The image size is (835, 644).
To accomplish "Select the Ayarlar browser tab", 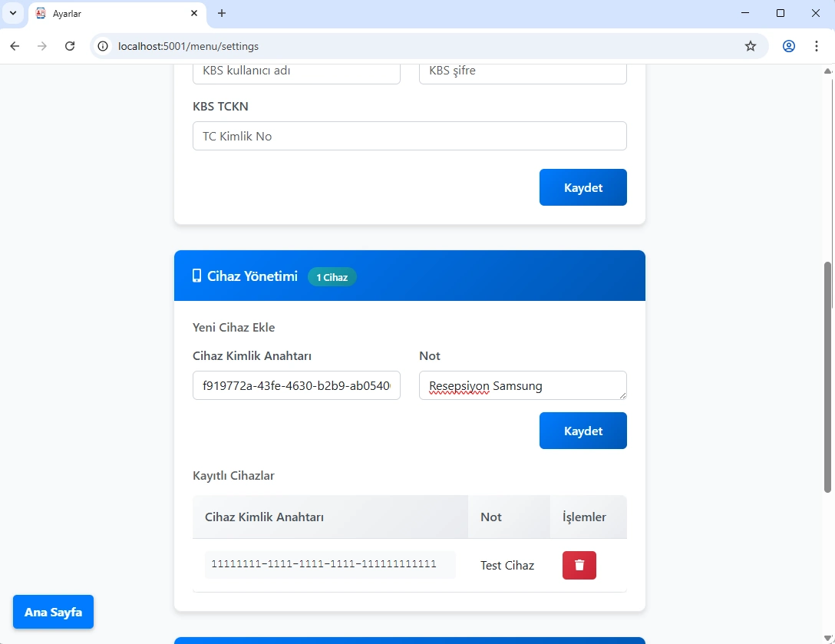I will (x=107, y=13).
